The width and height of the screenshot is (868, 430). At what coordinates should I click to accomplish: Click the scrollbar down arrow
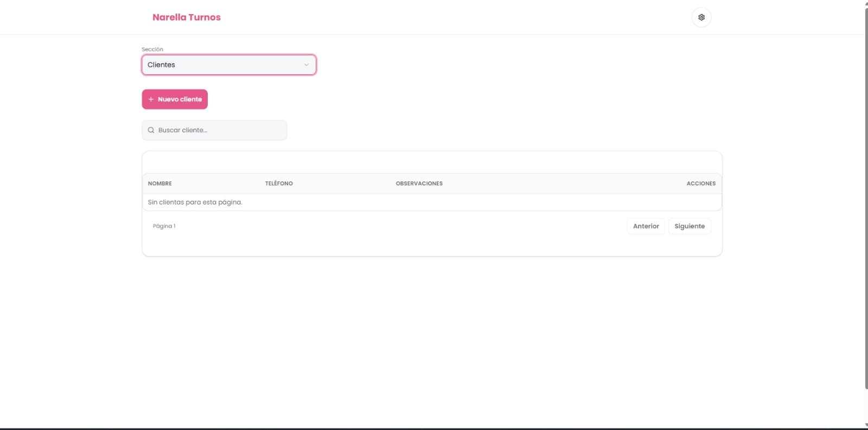pyautogui.click(x=866, y=425)
